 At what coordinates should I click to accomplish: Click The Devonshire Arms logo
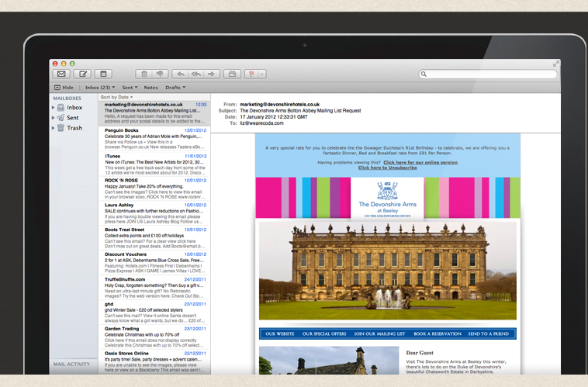click(387, 199)
